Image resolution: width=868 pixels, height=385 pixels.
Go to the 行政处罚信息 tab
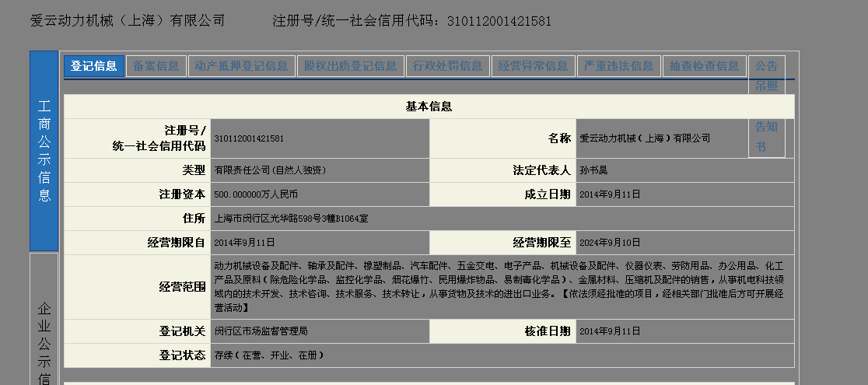447,66
